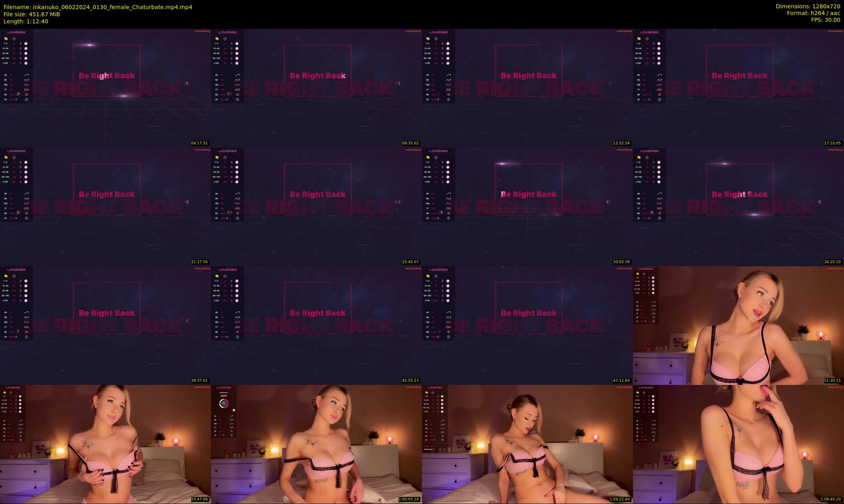Open the thumbnail stamped 04:17.51
This screenshot has width=844, height=504.
coord(105,88)
